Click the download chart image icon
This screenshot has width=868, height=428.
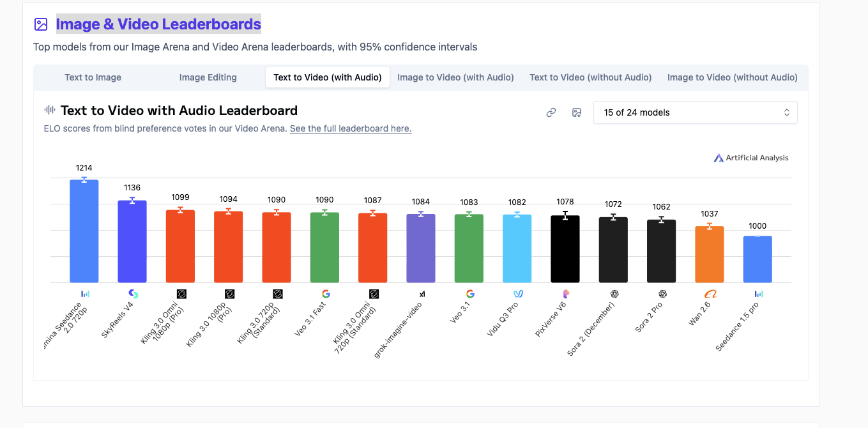click(x=577, y=112)
